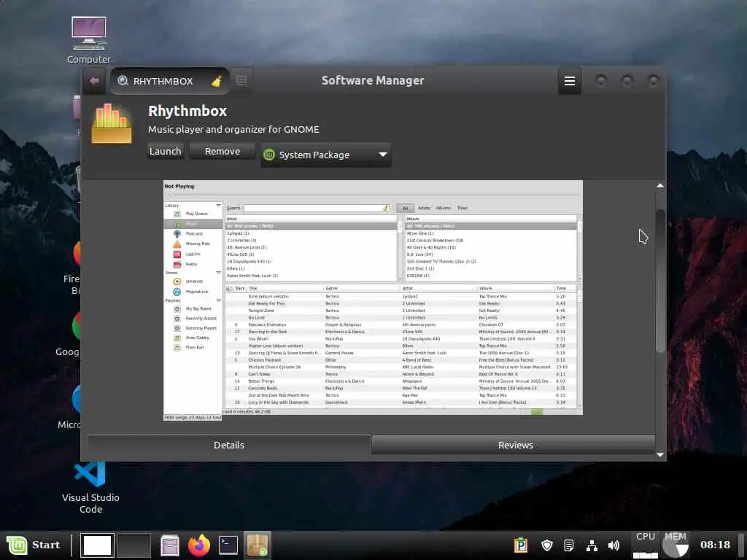Launch Firefox from the taskbar
The height and width of the screenshot is (560, 747).
pos(199,545)
